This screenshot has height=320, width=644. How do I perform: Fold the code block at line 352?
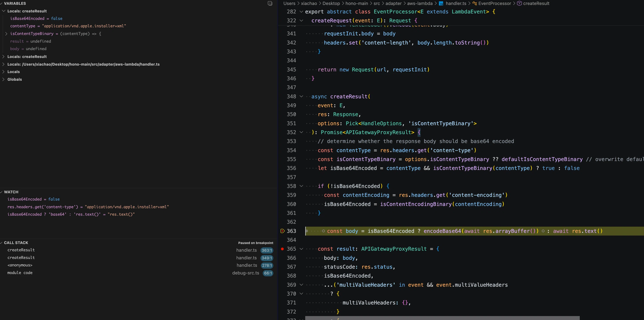pos(301,132)
